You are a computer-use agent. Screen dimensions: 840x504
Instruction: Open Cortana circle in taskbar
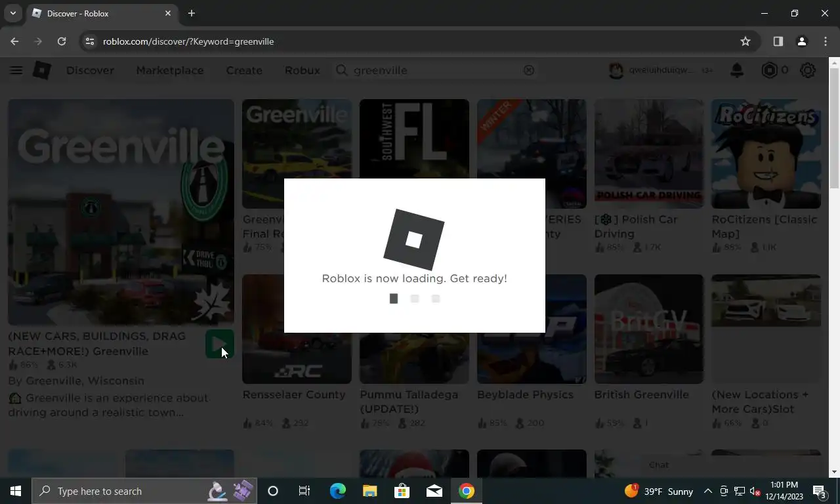(273, 491)
